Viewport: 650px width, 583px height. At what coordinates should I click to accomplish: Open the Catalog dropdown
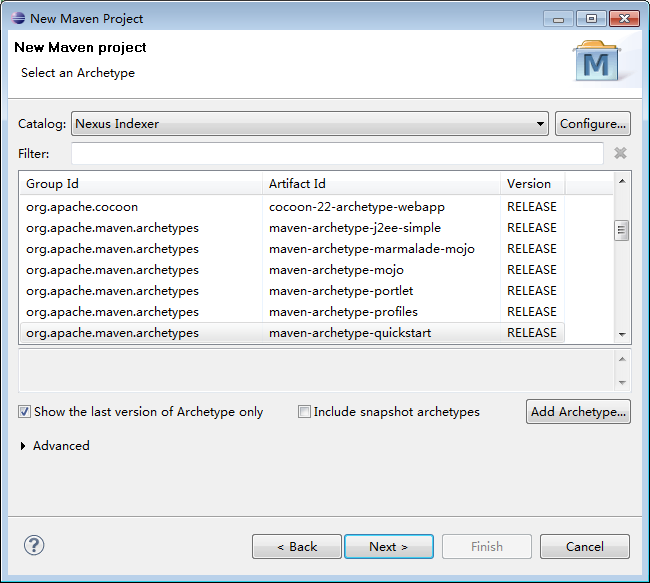540,124
